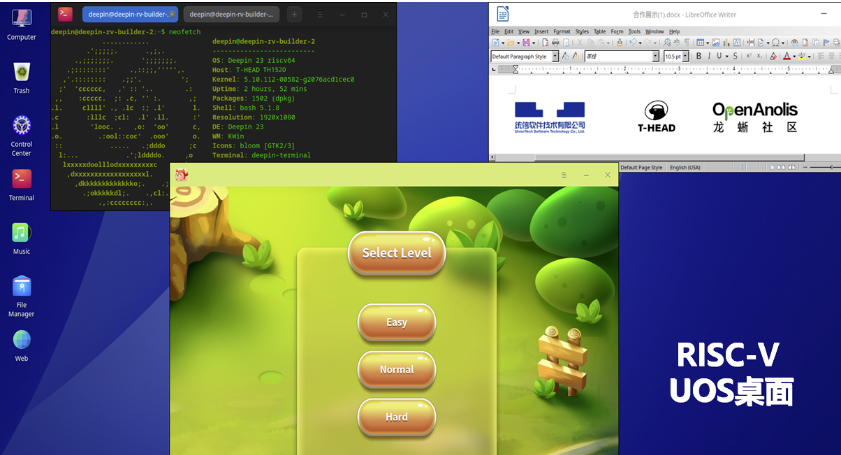Choose the Normal level button
The image size is (841, 455).
pyautogui.click(x=396, y=369)
